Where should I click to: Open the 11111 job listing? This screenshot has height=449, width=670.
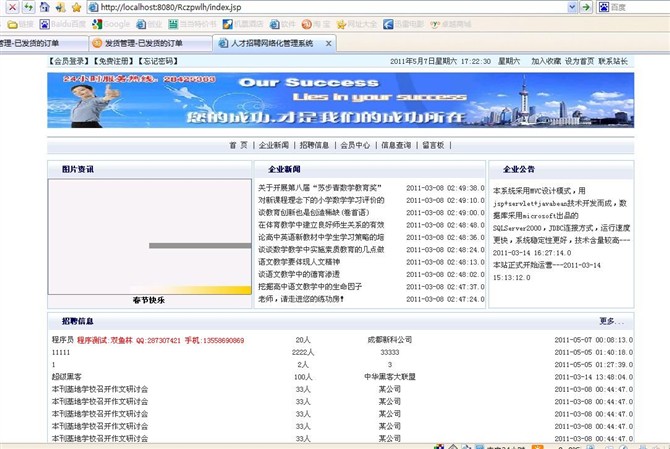[61, 352]
